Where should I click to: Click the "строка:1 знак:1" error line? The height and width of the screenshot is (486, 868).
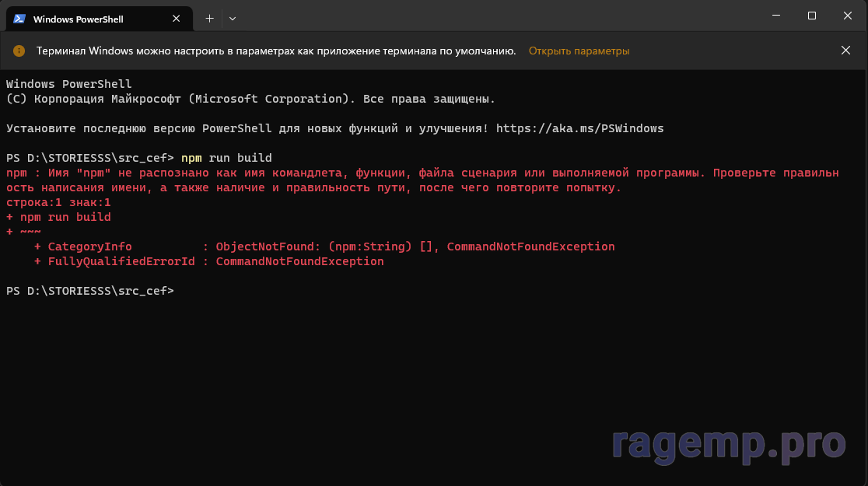tap(58, 202)
